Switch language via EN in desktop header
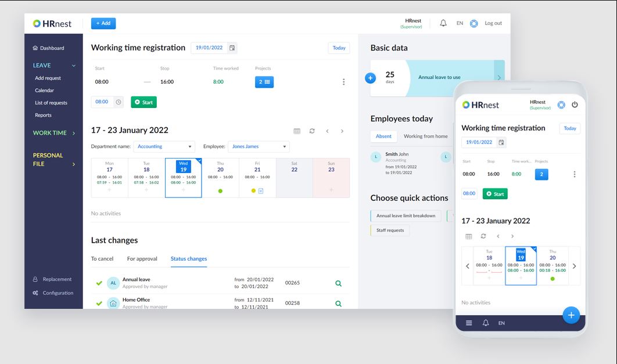The width and height of the screenshot is (617, 364). pos(460,23)
